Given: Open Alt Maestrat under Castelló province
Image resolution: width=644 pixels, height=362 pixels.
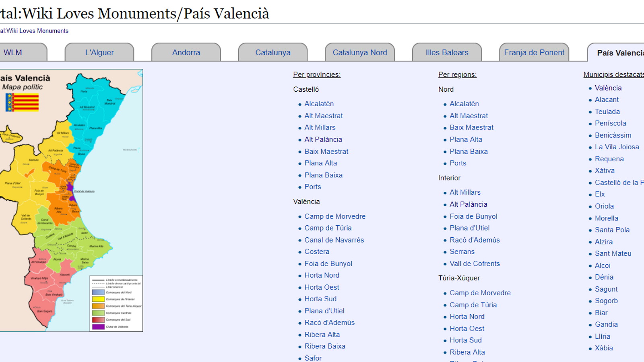Looking at the screenshot, I should tap(324, 116).
